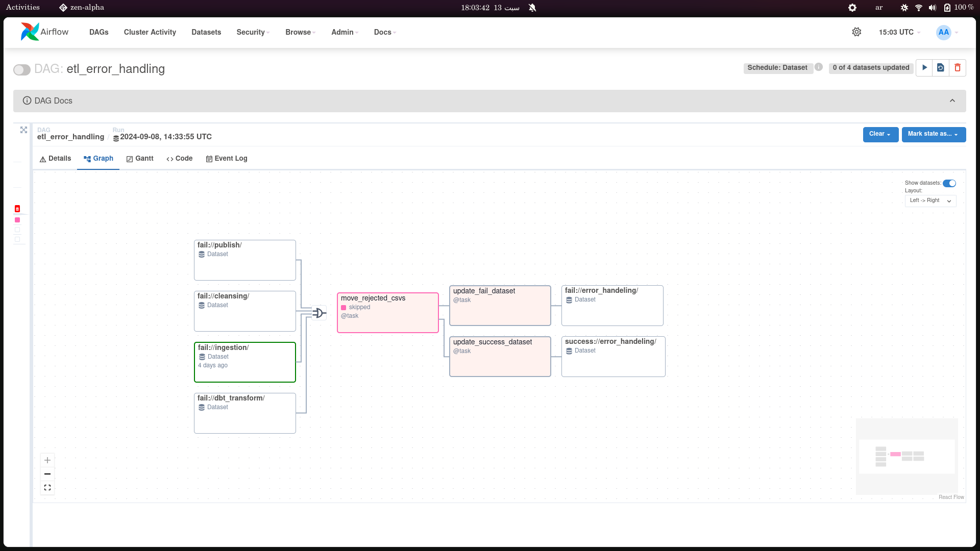Select the Graph tab
The width and height of the screenshot is (980, 551).
99,159
